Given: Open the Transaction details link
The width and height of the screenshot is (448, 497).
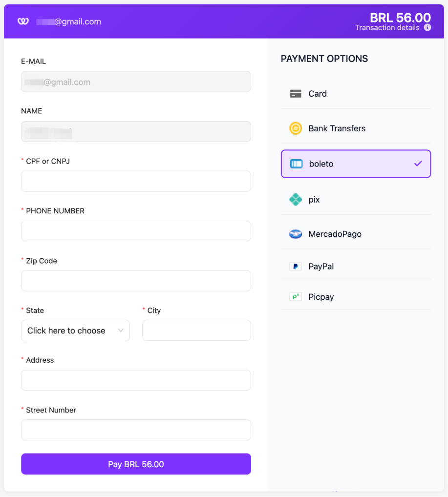Looking at the screenshot, I should point(387,28).
